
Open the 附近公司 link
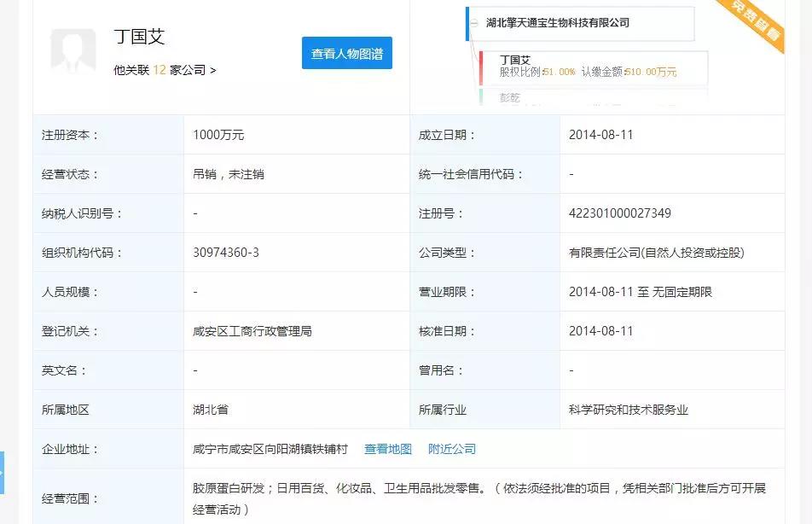point(452,449)
